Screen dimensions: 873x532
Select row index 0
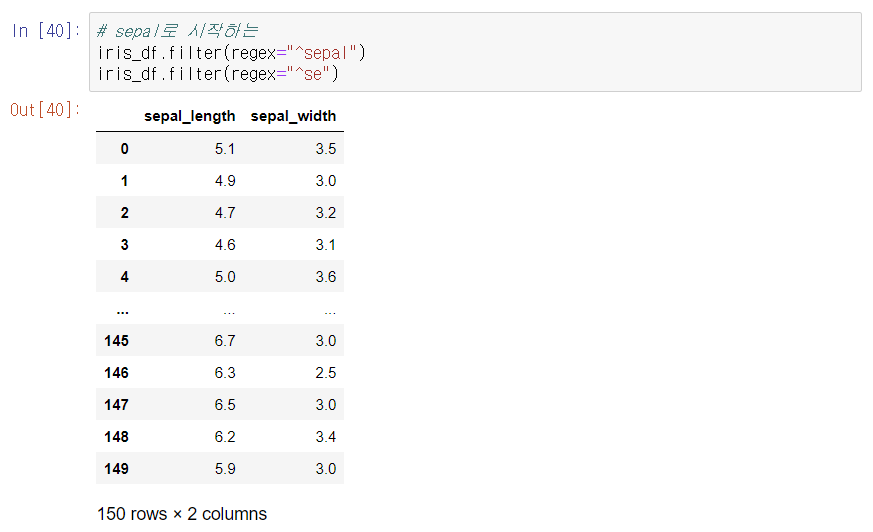coord(125,149)
